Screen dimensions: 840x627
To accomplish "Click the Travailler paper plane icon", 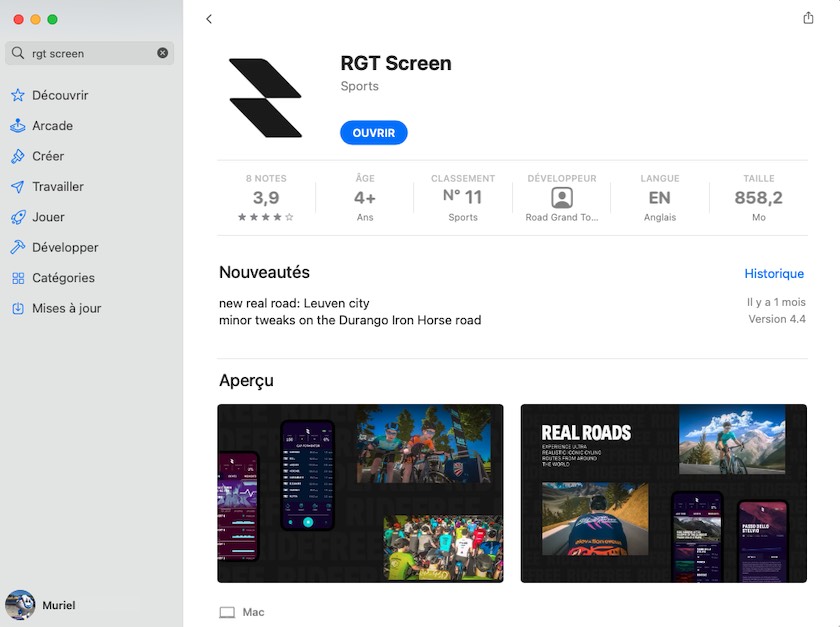I will click(18, 186).
